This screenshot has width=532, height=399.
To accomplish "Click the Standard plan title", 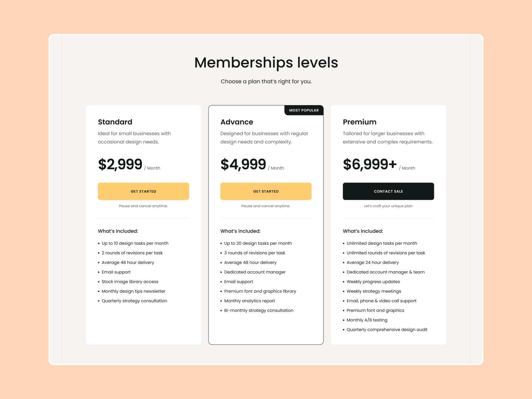I will coord(115,122).
